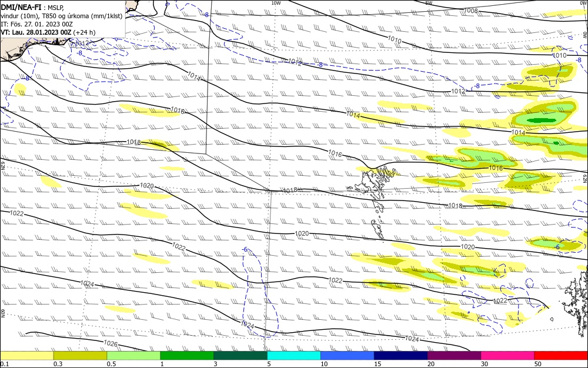This screenshot has height=368, width=588.
Task: Click the red 50+ legend swatch
Action: click(561, 355)
